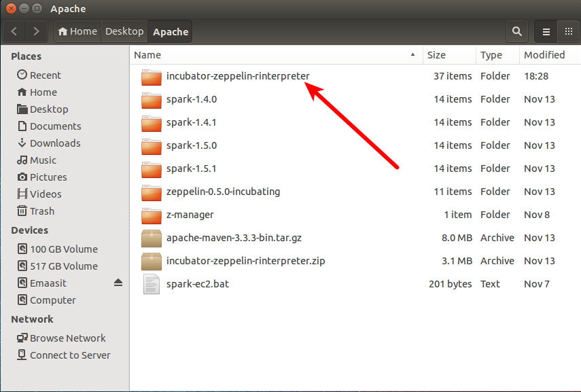Click the Apache breadcrumb in path bar
This screenshot has height=392, width=581.
click(x=171, y=32)
